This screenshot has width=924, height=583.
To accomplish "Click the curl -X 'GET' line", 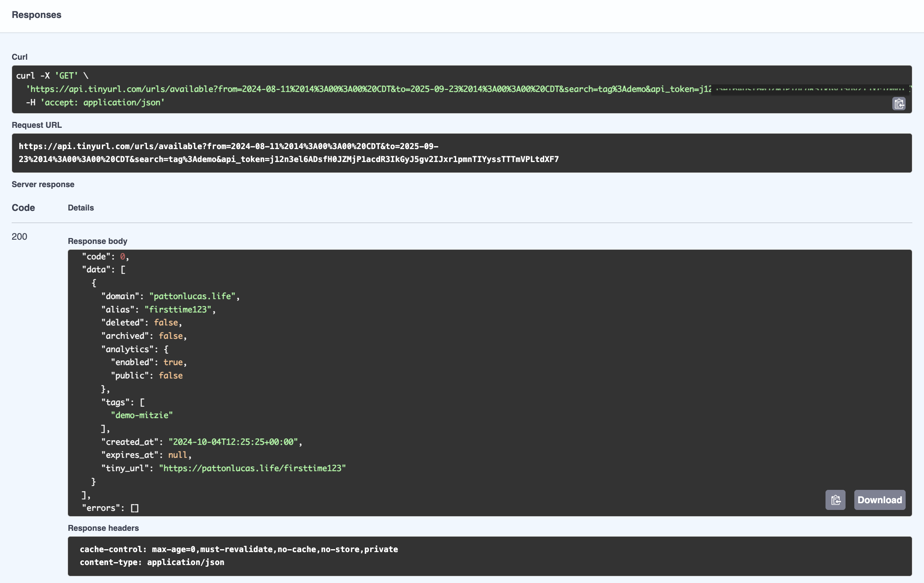I will coord(52,76).
